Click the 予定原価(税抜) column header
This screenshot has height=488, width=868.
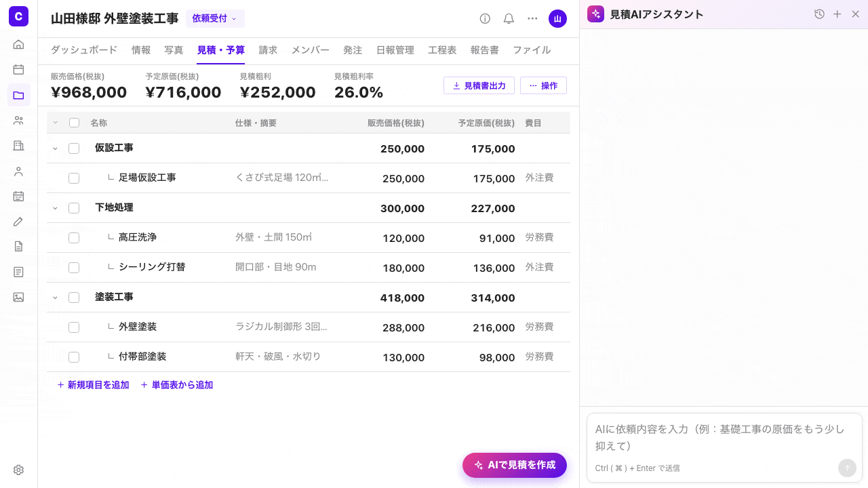(486, 123)
